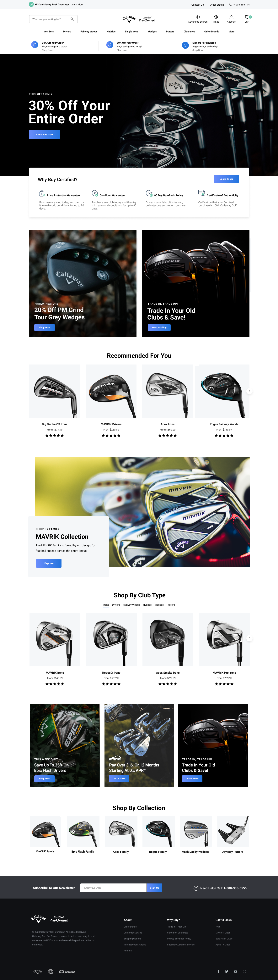
Task: Select the Wedges club type tab
Action: 159,604
